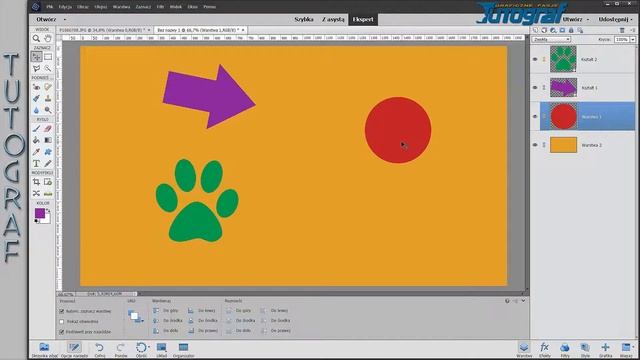Select the Recompose tool
This screenshot has width=640, height=360.
tap(48, 182)
